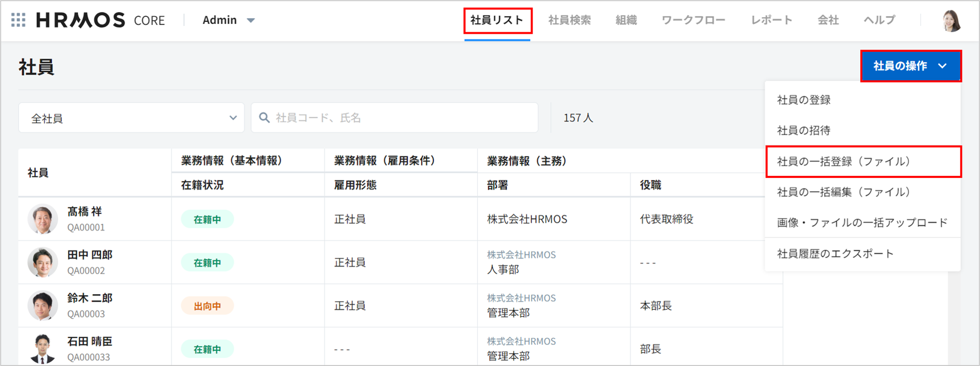
Task: Click 髙橋 祥's profile photo
Action: coord(43,219)
